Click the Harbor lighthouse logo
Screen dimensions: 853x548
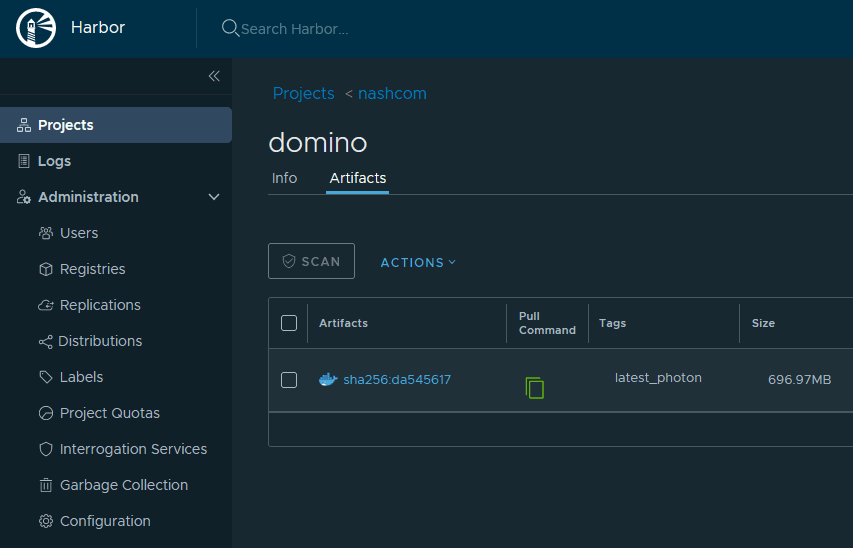(x=35, y=28)
